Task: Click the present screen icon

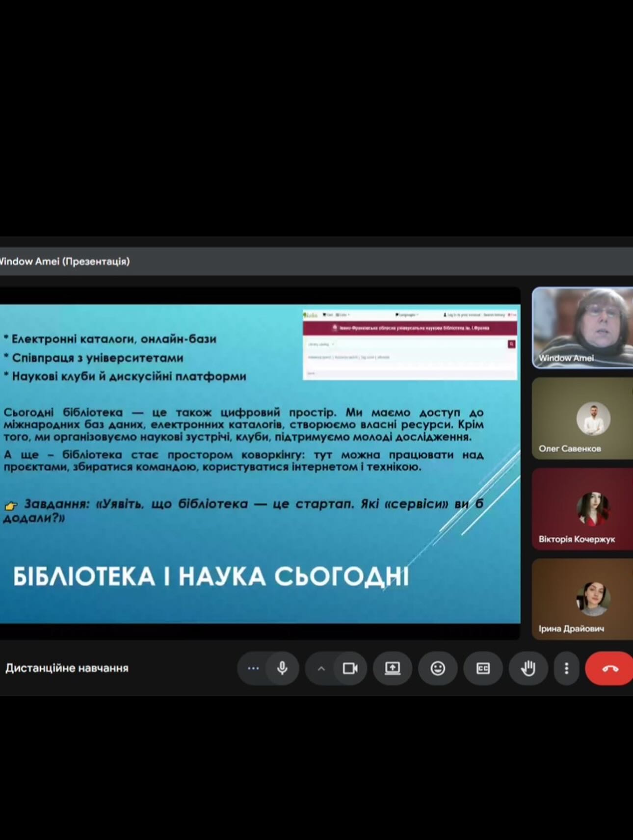Action: coord(392,668)
